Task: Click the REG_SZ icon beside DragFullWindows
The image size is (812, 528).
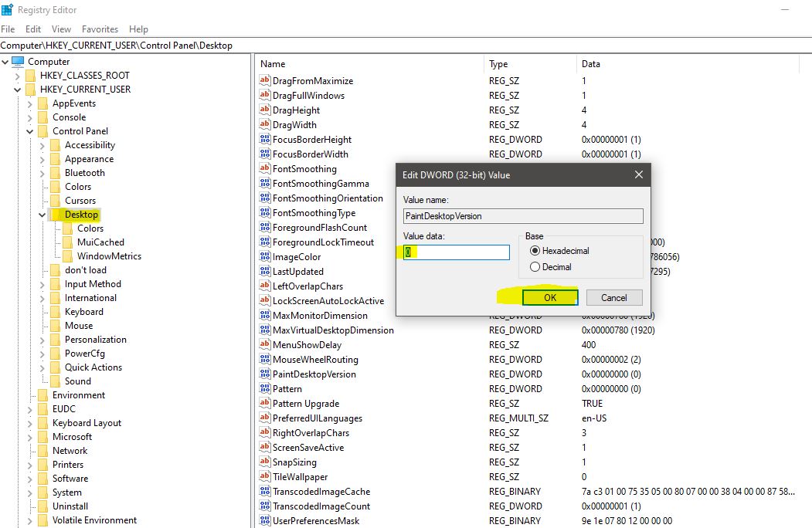Action: tap(267, 95)
